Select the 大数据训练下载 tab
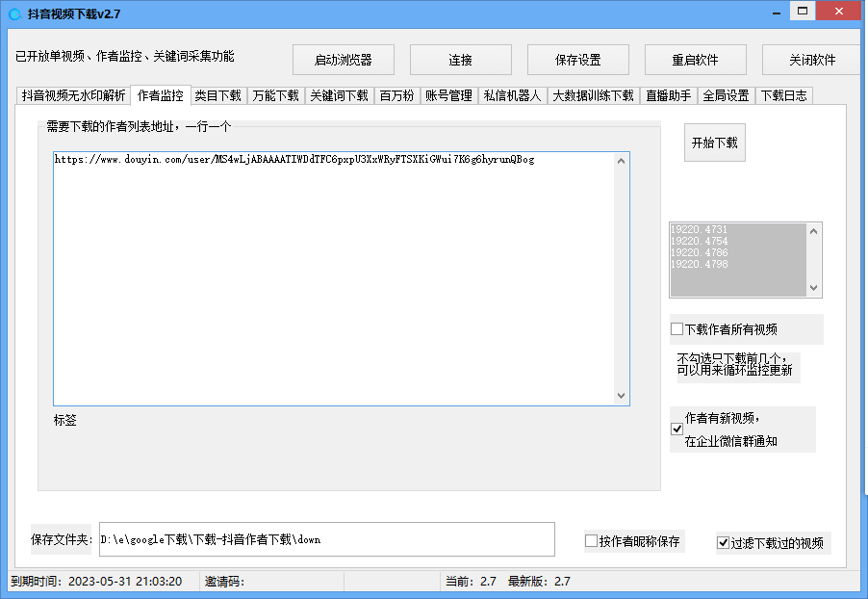Viewport: 868px width, 599px height. point(593,96)
